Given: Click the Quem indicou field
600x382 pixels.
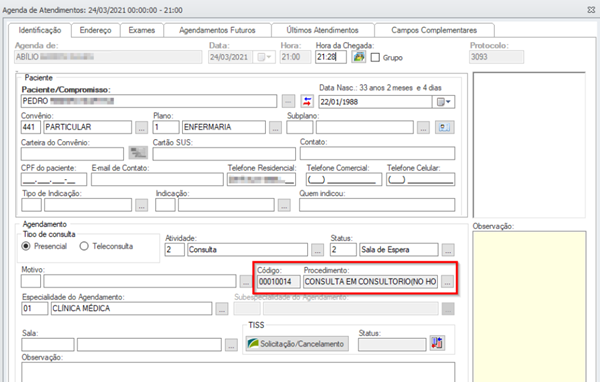Looking at the screenshot, I should pyautogui.click(x=377, y=205).
